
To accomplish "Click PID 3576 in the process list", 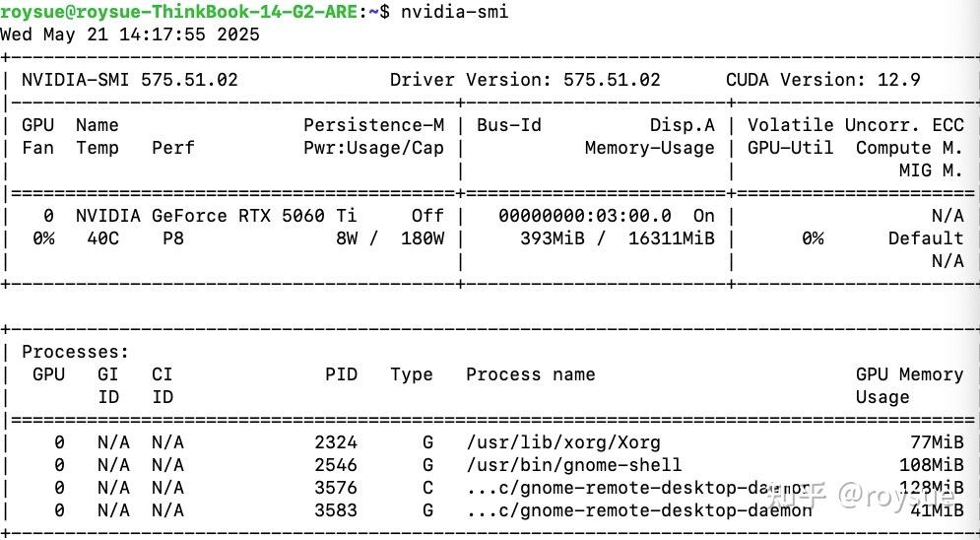I will click(335, 488).
